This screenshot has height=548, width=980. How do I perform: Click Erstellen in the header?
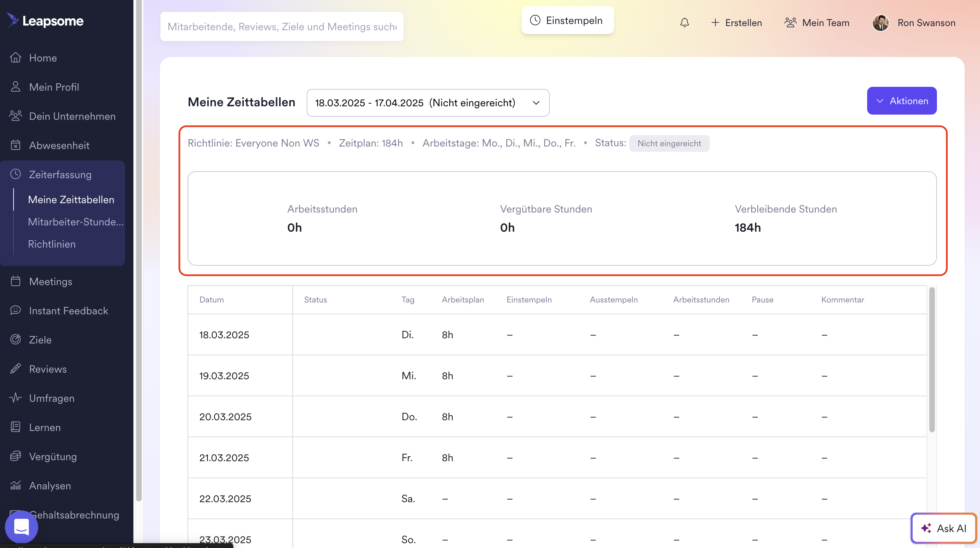click(737, 23)
